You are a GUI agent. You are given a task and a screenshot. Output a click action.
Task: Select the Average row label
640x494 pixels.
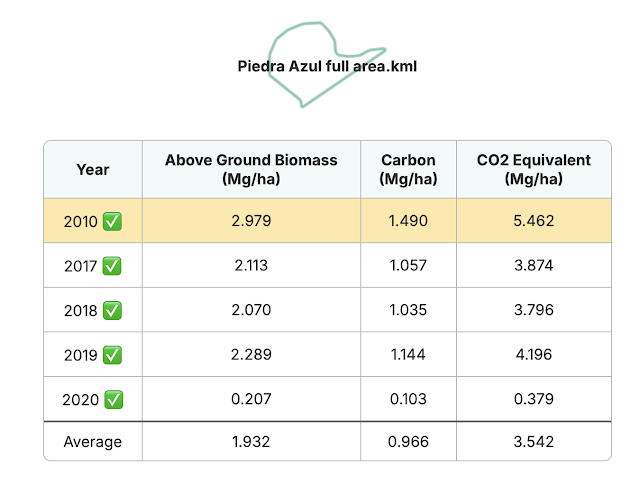tap(93, 442)
